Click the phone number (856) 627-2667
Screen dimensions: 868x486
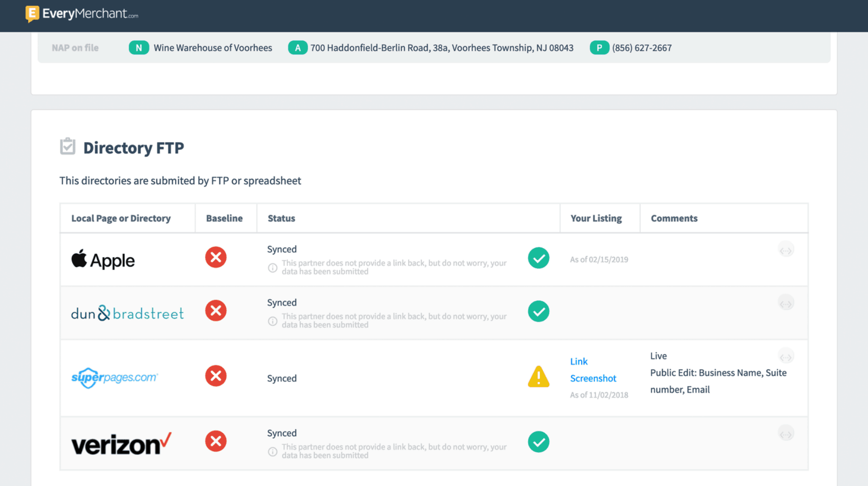pyautogui.click(x=642, y=48)
